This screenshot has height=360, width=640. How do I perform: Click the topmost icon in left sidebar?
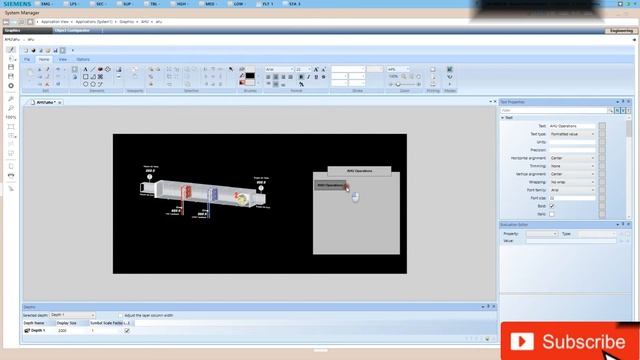tap(11, 50)
